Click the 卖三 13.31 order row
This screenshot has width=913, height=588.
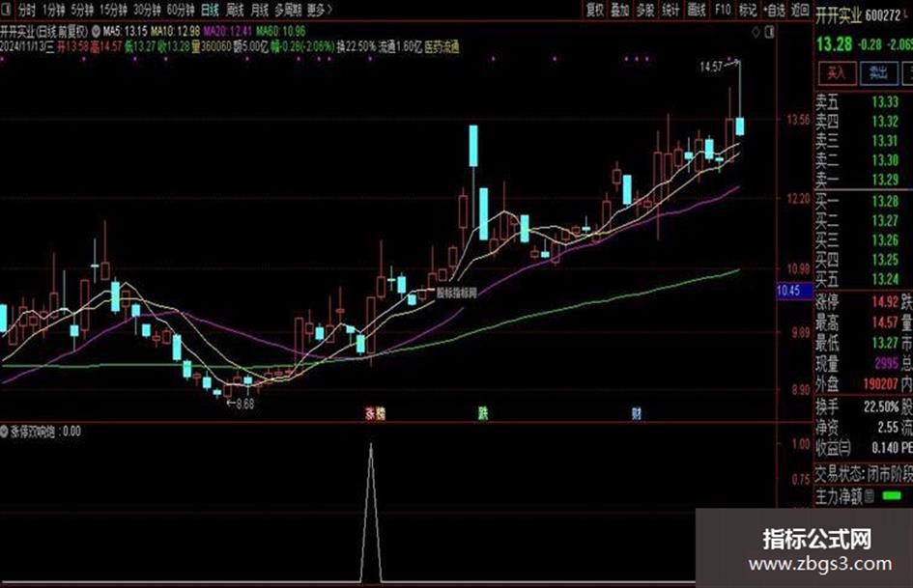pos(858,140)
